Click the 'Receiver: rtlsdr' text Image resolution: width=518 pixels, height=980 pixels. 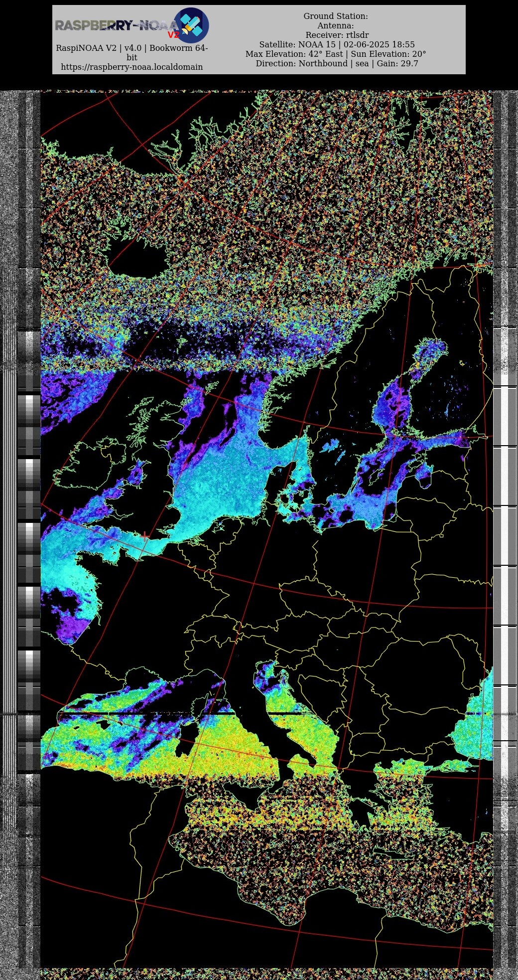click(x=337, y=35)
